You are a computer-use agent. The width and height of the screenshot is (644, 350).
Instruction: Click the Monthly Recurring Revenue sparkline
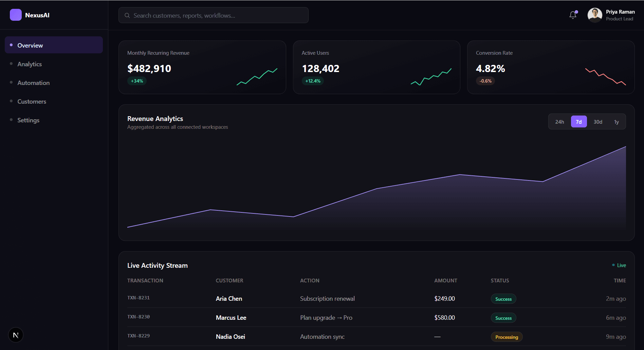pyautogui.click(x=257, y=76)
